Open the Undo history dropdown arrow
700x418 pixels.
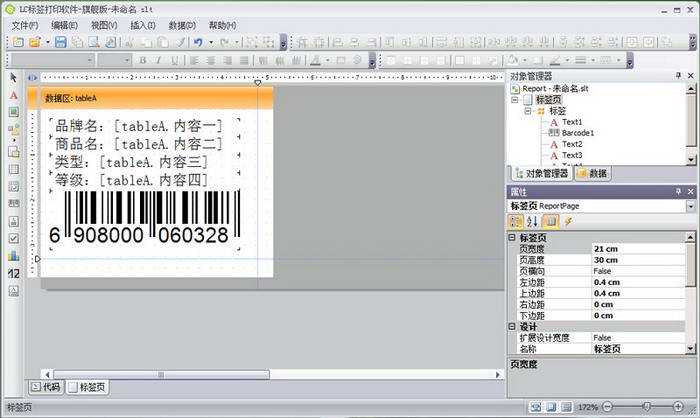tap(211, 42)
